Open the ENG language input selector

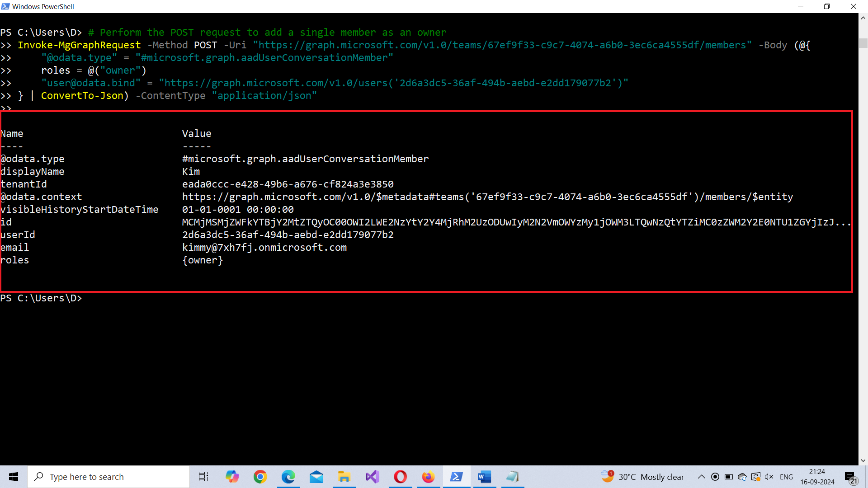pos(786,477)
